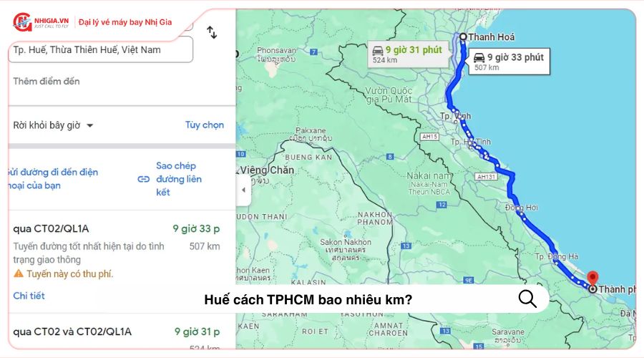Click the AH15 road shield
This screenshot has height=358, width=644.
click(x=429, y=137)
